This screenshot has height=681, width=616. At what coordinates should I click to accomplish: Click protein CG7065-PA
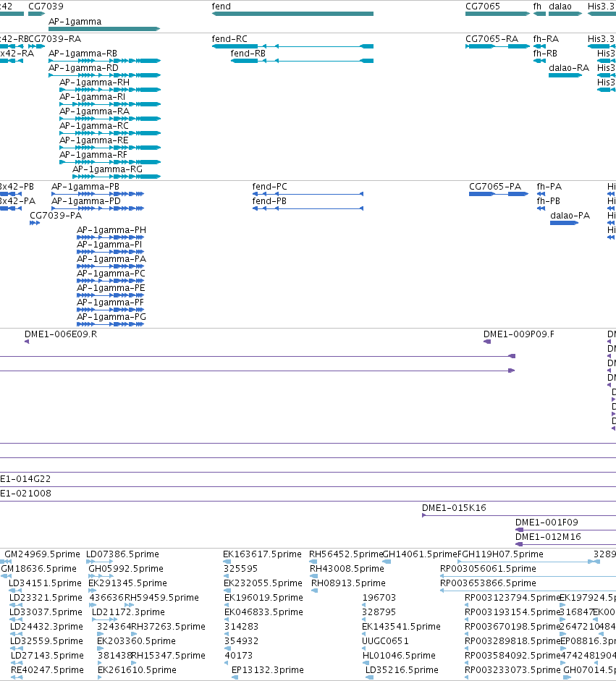click(499, 194)
